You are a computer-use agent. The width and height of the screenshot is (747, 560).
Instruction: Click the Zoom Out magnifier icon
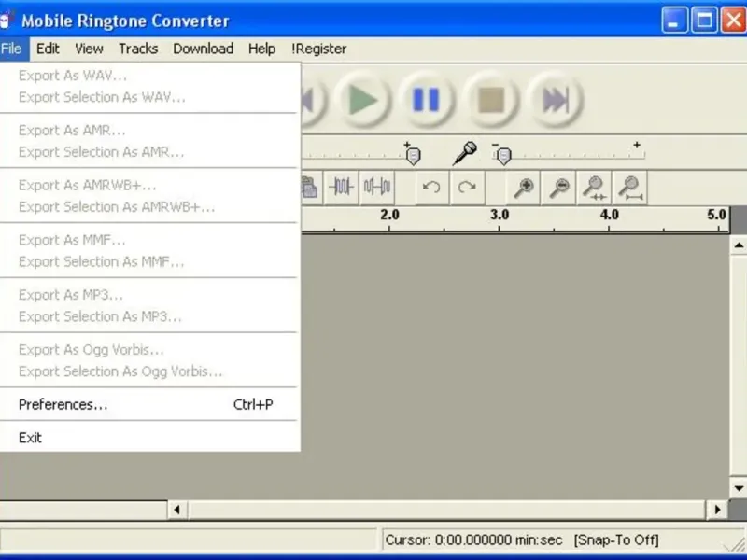tap(558, 188)
